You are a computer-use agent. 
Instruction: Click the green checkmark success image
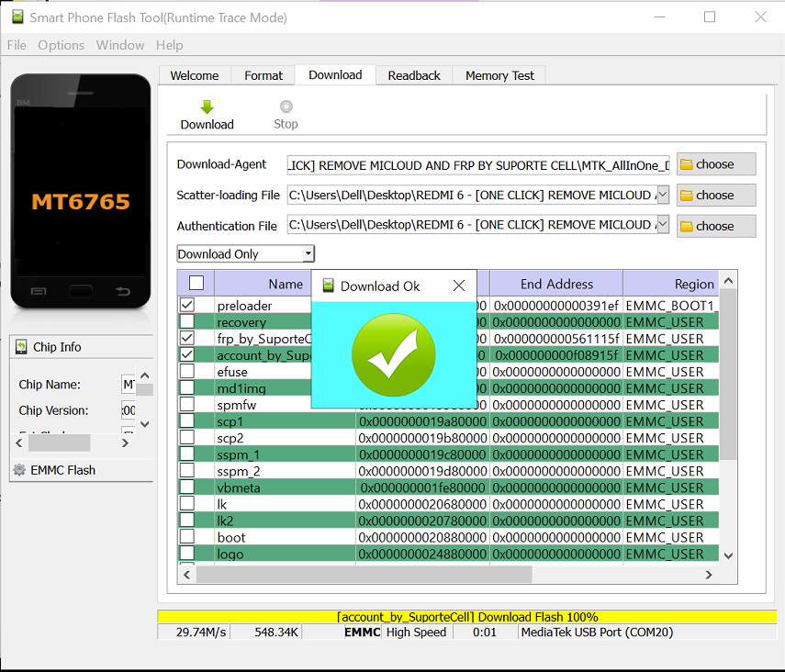394,354
